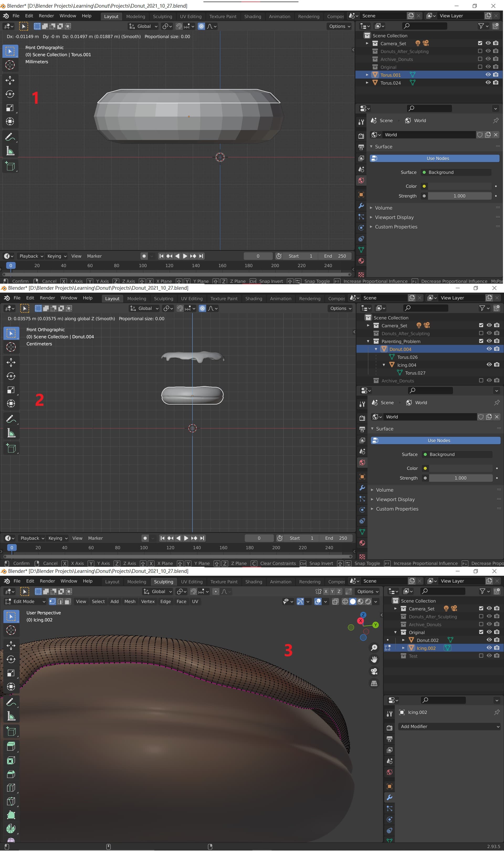
Task: Expand the Torus.024 outliner item
Action: 367,82
